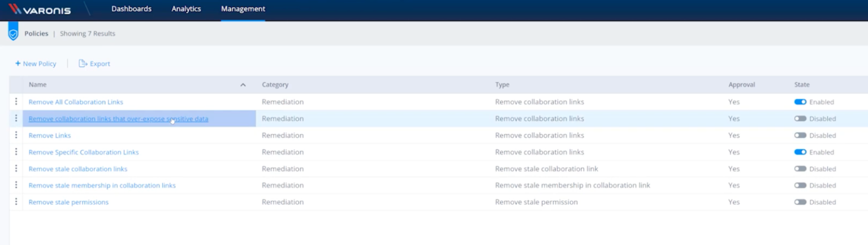Open three-dot menu for Remove Links row
Viewport: 868px width, 245px height.
(16, 135)
